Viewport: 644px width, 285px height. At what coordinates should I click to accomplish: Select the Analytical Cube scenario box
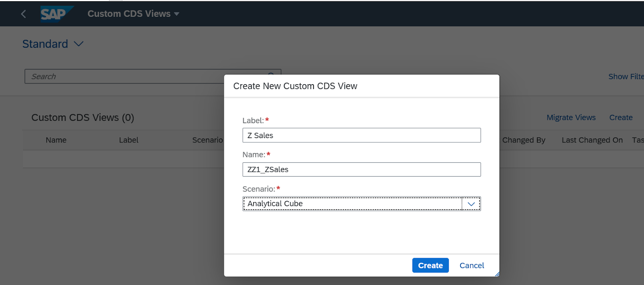tap(352, 204)
